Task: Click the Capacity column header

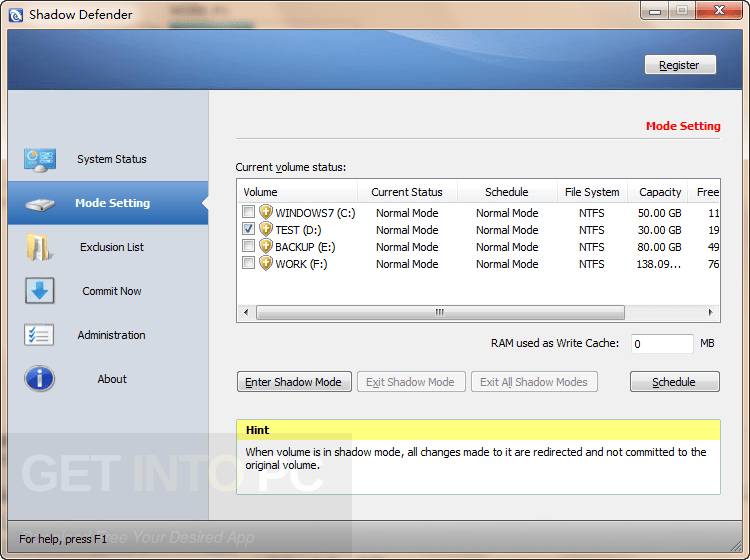Action: 658,192
